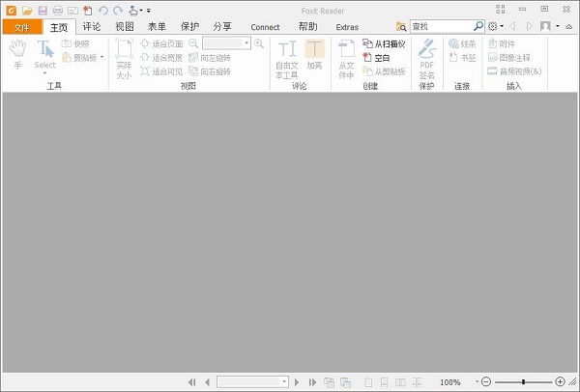Screen dimensions: 580x392
Task: Click Fit Width (适合宽度)
Action: [161, 58]
